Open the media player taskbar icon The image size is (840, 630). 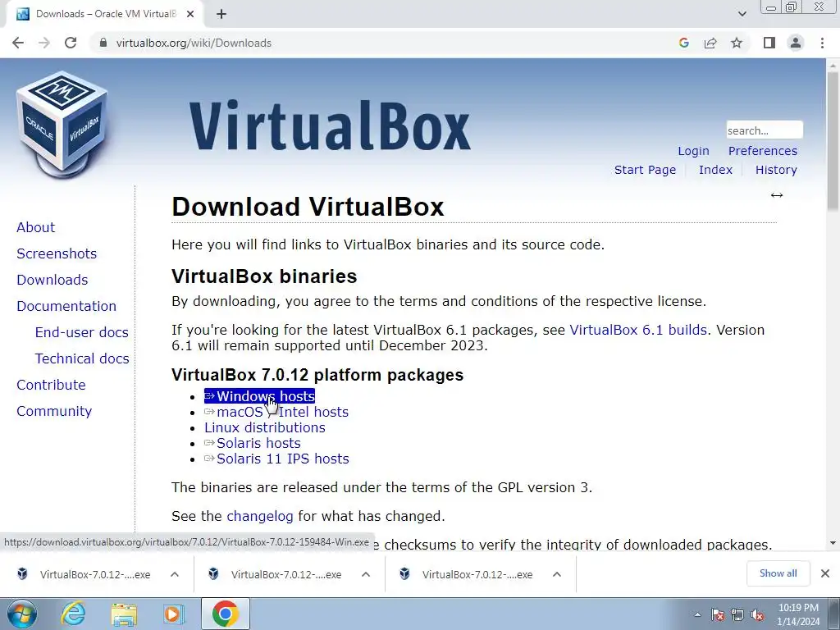[173, 614]
